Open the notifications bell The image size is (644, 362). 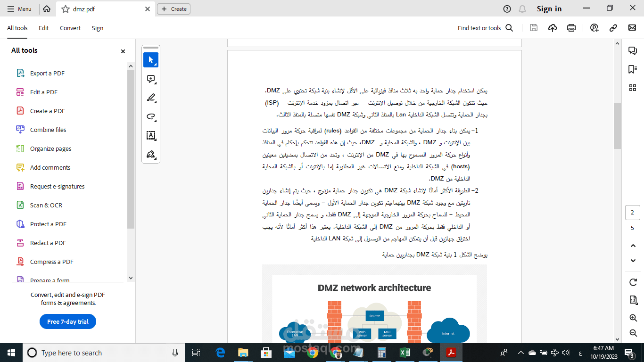[x=522, y=8]
